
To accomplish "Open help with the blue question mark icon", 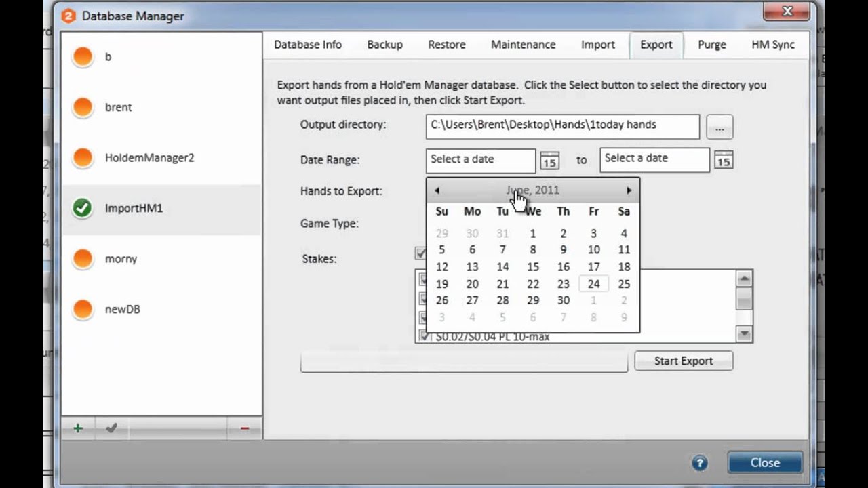I will [700, 463].
